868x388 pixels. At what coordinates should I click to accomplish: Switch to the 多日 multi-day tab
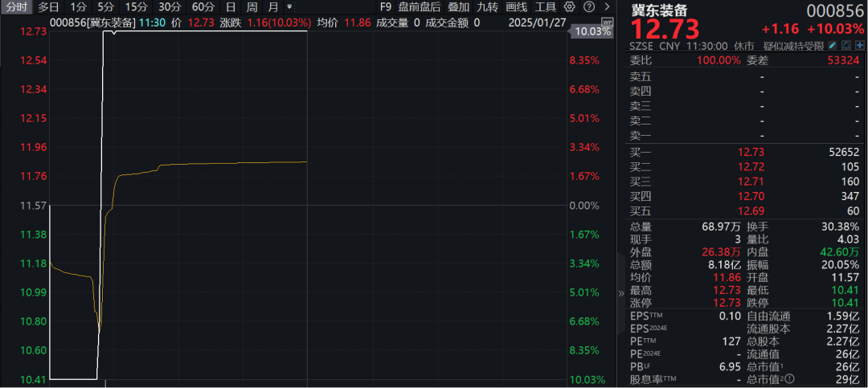pyautogui.click(x=49, y=7)
